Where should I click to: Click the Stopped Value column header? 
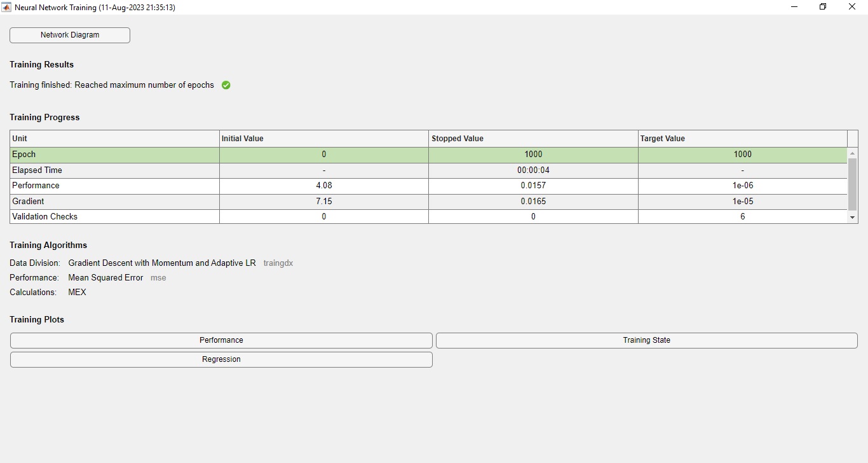pyautogui.click(x=532, y=139)
